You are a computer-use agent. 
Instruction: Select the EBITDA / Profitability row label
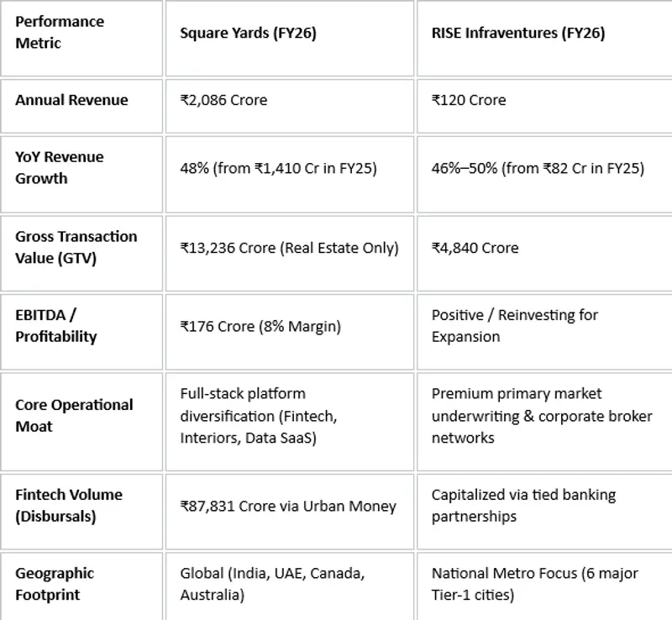coord(81,332)
